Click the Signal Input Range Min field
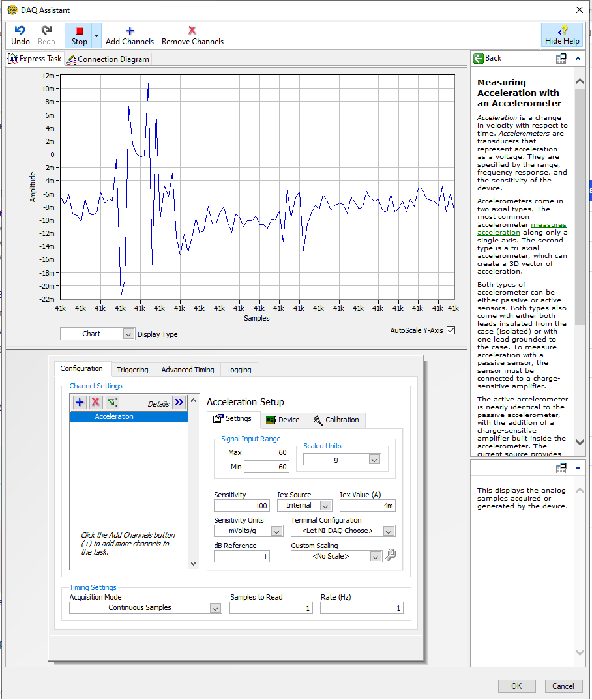The width and height of the screenshot is (592, 700). tap(267, 467)
